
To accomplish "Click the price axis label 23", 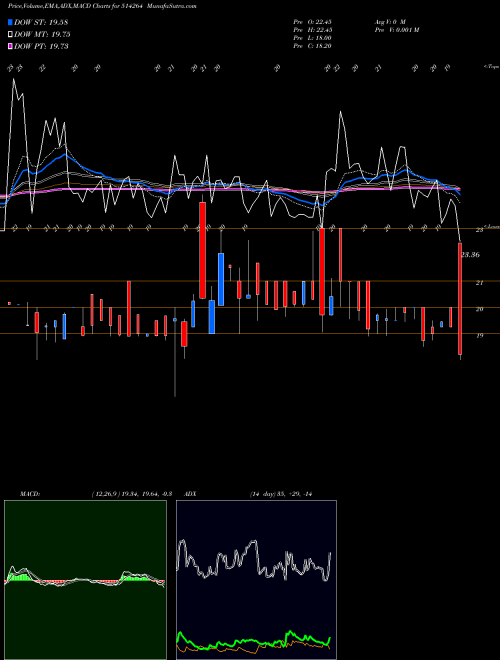I will click(x=479, y=230).
